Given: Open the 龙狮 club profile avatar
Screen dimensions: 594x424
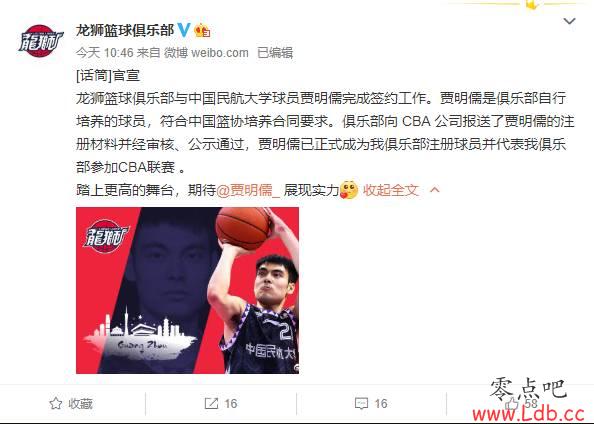Looking at the screenshot, I should click(41, 41).
